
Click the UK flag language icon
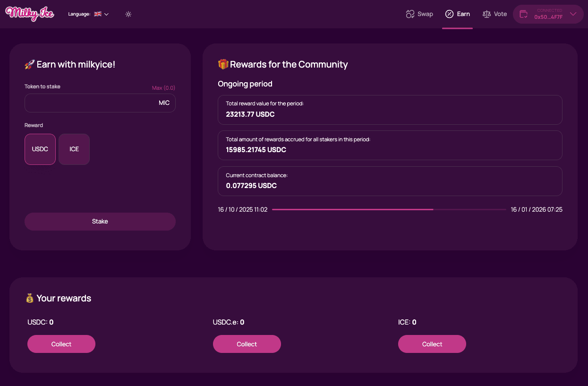pyautogui.click(x=98, y=14)
